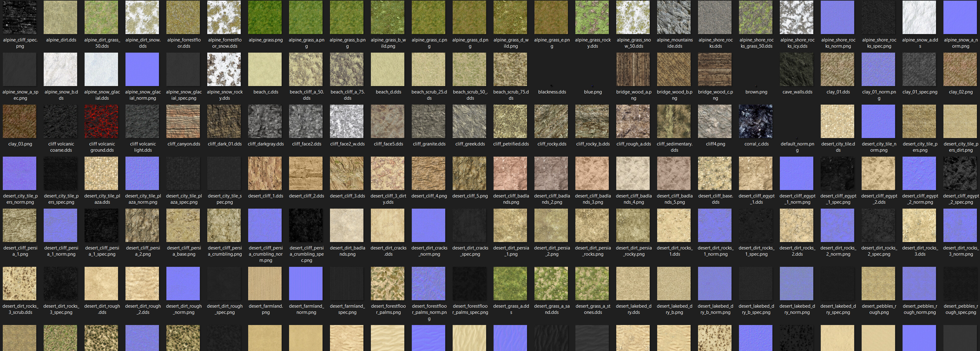Image resolution: width=980 pixels, height=351 pixels.
Task: Click the 'desert_cliff_2.dds' file name
Action: click(x=306, y=196)
